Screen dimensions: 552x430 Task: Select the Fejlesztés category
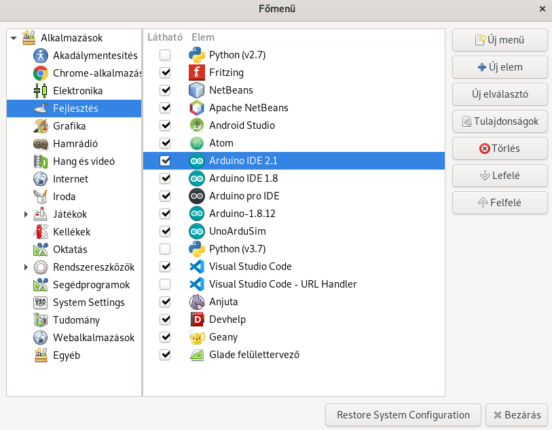pos(74,108)
